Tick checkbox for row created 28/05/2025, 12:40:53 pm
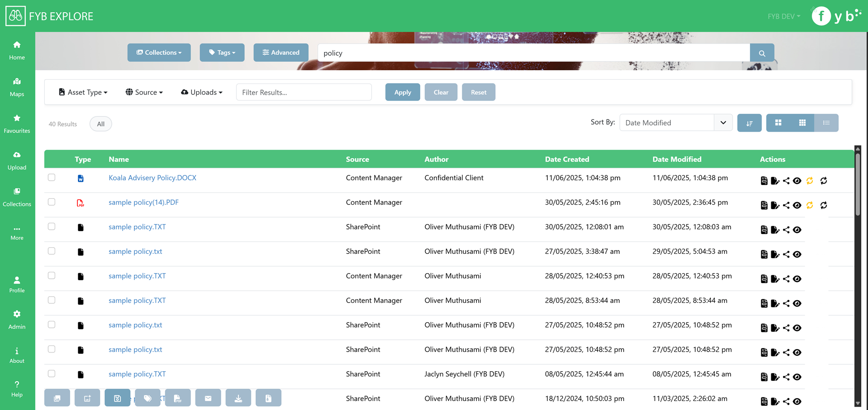Screen dimensions: 868x410 pos(51,276)
